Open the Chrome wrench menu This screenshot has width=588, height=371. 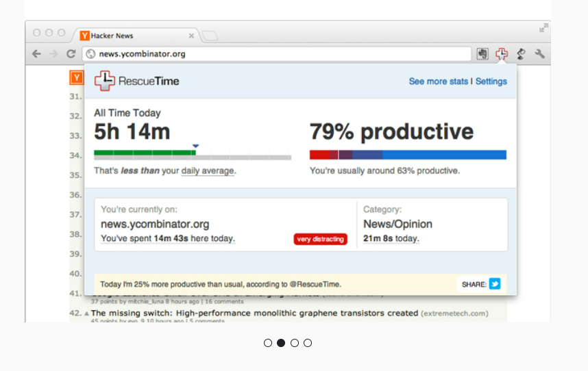click(x=539, y=54)
